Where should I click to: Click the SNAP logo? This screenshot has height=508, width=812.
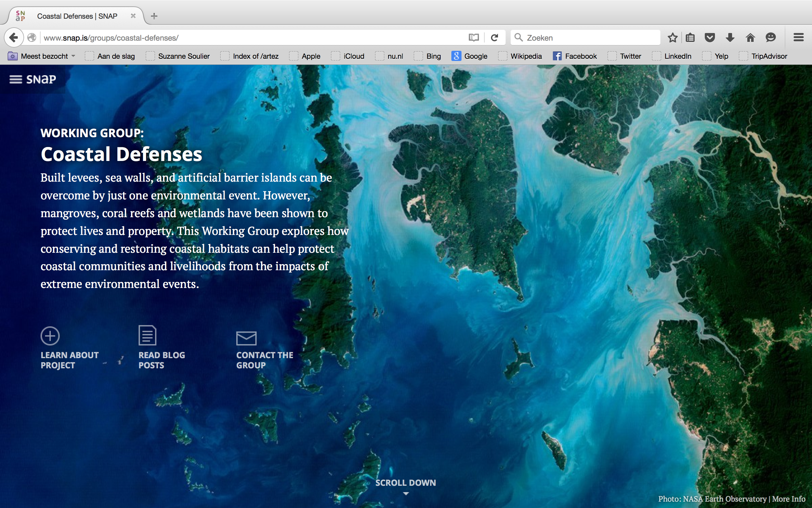(41, 79)
